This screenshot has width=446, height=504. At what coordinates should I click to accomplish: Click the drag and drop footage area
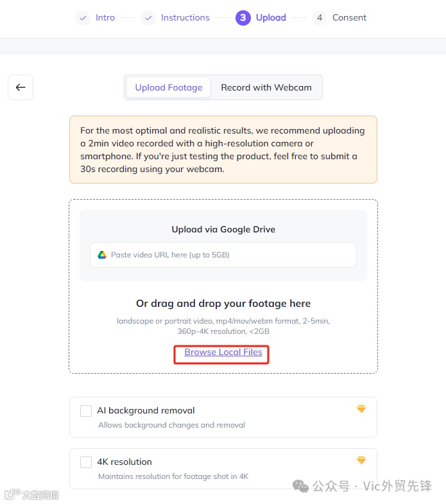tap(223, 304)
